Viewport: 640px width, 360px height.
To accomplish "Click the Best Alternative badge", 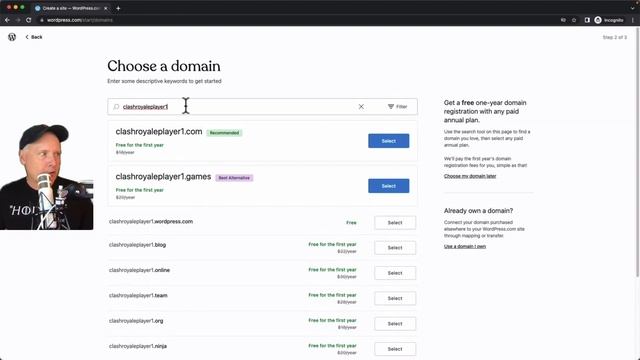I will coord(234,178).
